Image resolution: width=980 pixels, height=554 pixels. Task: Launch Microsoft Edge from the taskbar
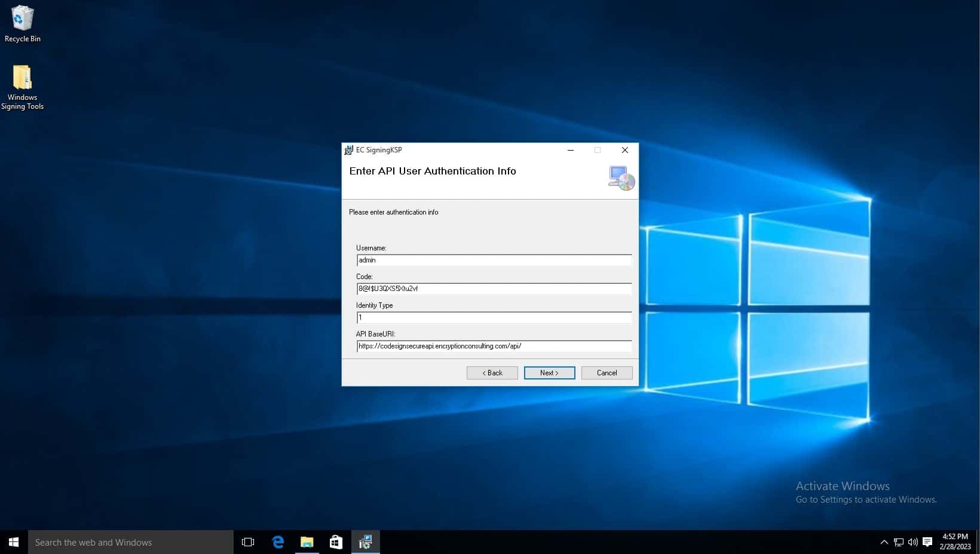point(278,542)
